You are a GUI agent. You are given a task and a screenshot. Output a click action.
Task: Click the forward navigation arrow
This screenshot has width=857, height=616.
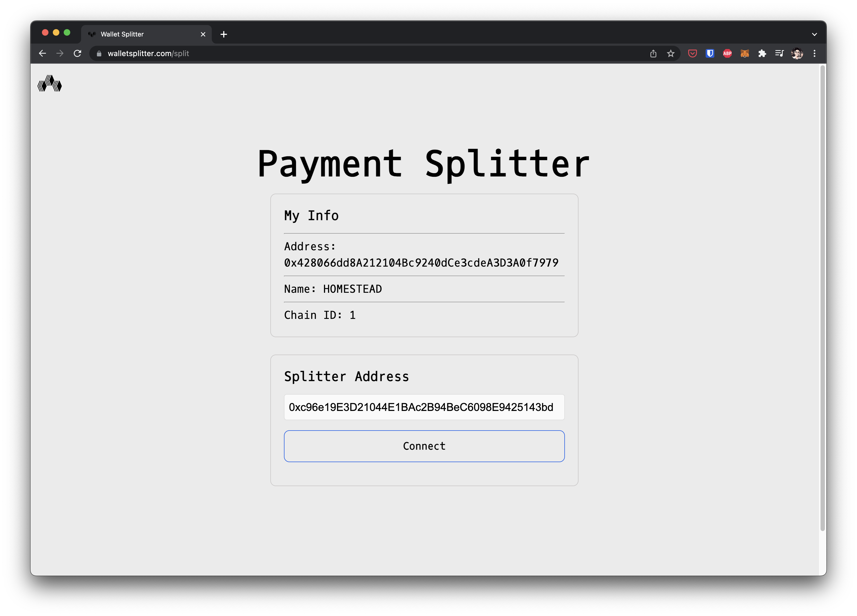(60, 53)
